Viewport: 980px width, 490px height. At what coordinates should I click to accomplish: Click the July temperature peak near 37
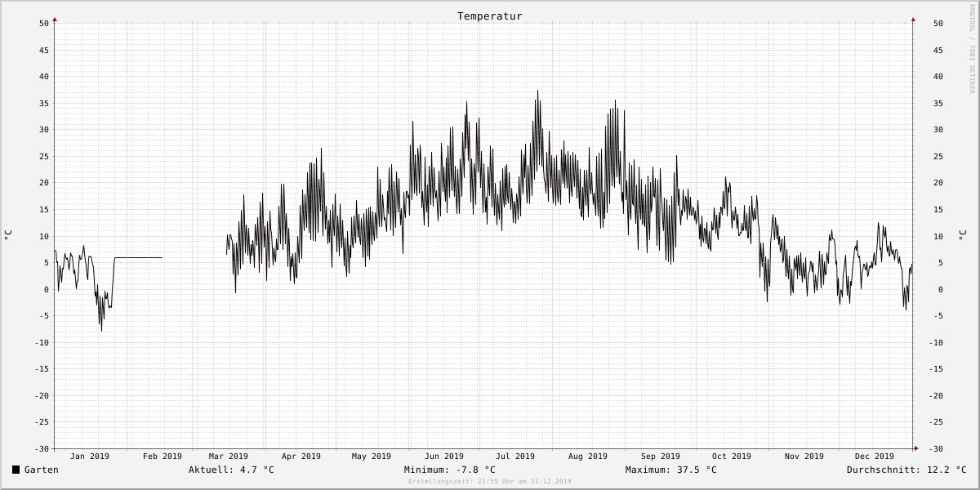click(537, 92)
